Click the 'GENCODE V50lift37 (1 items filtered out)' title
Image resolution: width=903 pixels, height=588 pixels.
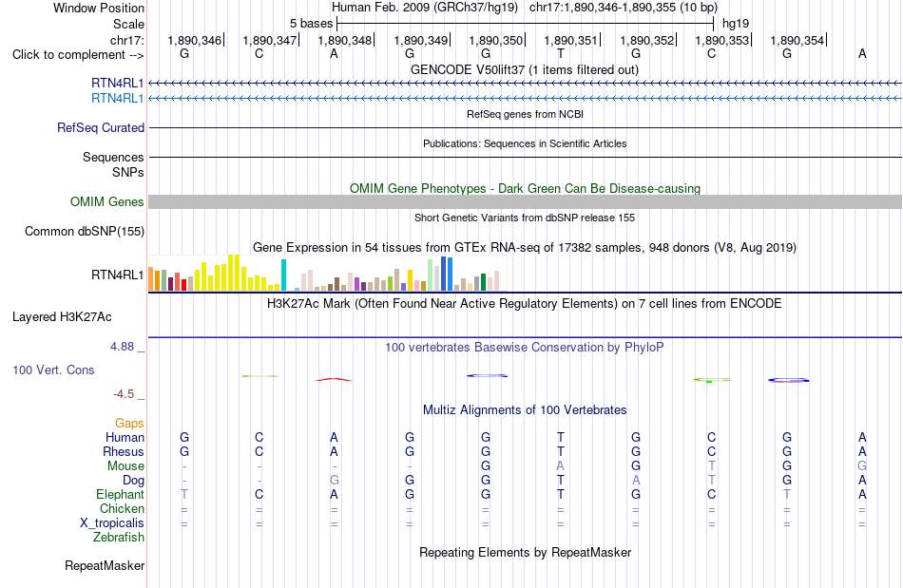(525, 69)
